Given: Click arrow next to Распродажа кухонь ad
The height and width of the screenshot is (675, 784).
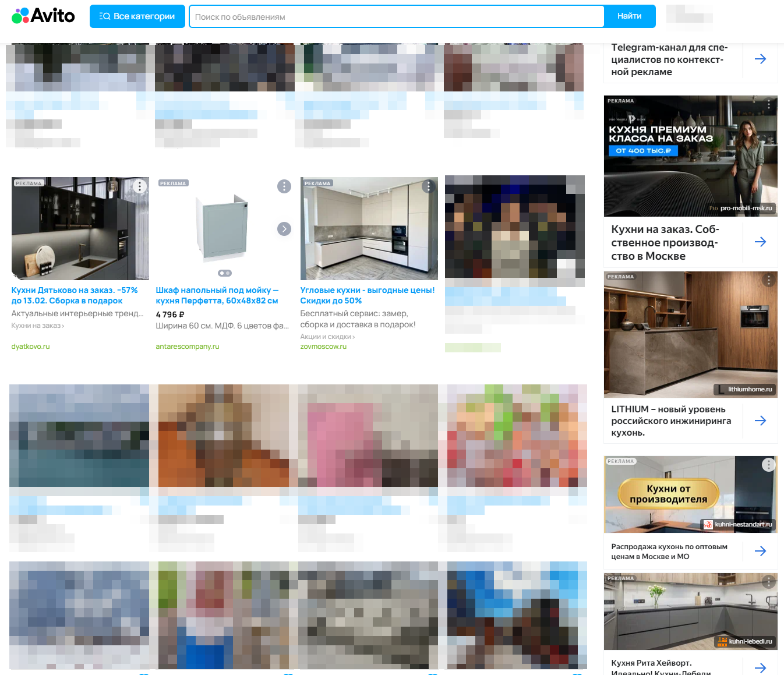Looking at the screenshot, I should coord(760,551).
